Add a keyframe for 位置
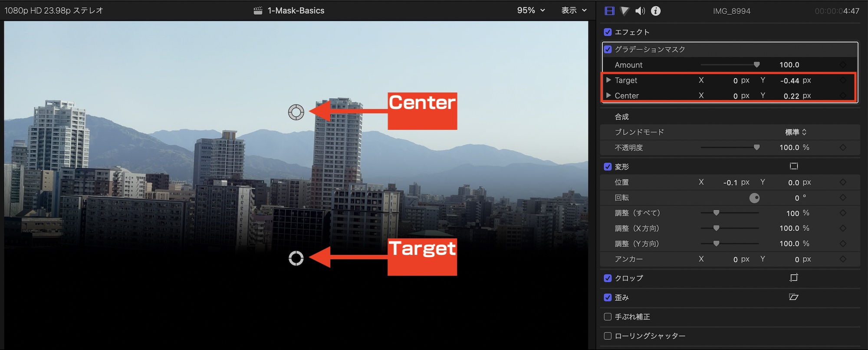This screenshot has height=350, width=868. click(x=843, y=182)
